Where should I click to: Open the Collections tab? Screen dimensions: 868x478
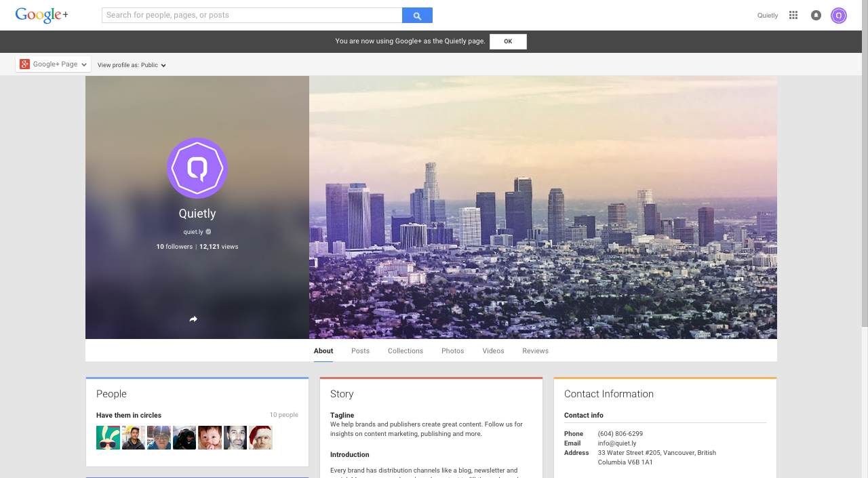pyautogui.click(x=406, y=351)
